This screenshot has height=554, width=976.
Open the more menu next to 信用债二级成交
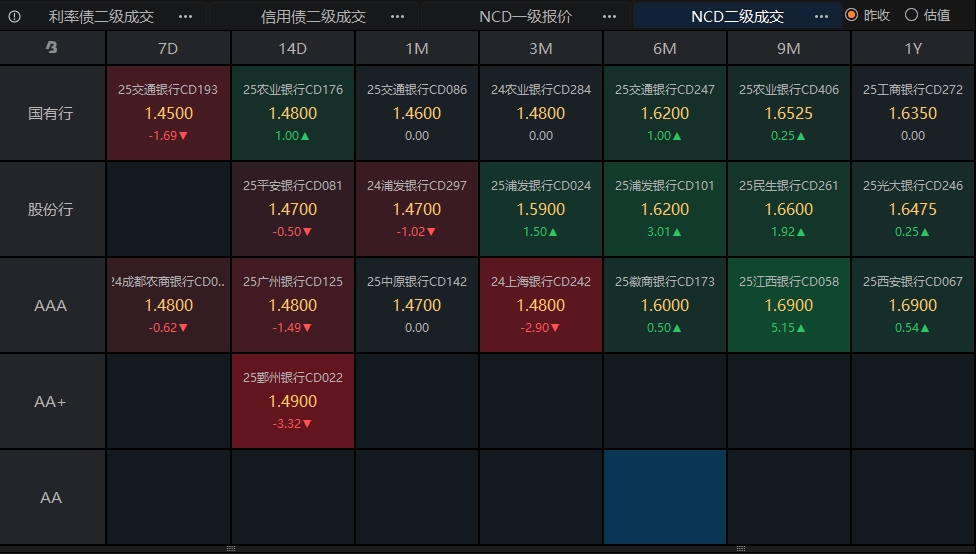(x=398, y=16)
